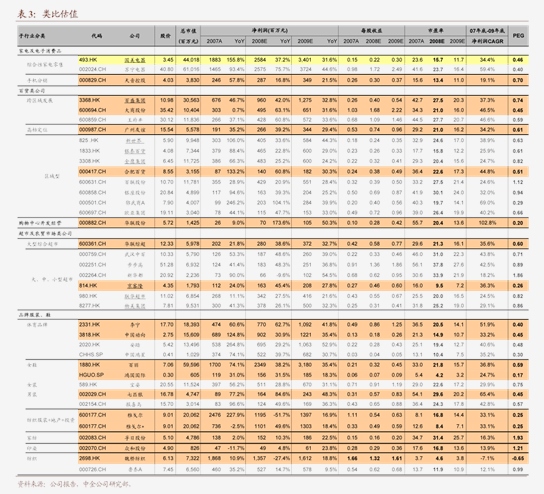This screenshot has width=544, height=494.
Task: Click stock code 002029.CH
Action: coord(92,394)
